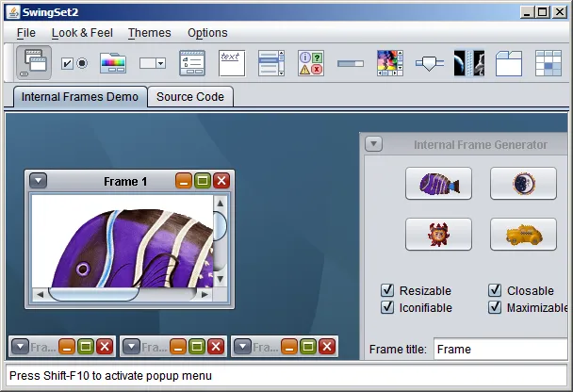
Task: Click the Frame 1 title bar text
Action: pyautogui.click(x=125, y=182)
